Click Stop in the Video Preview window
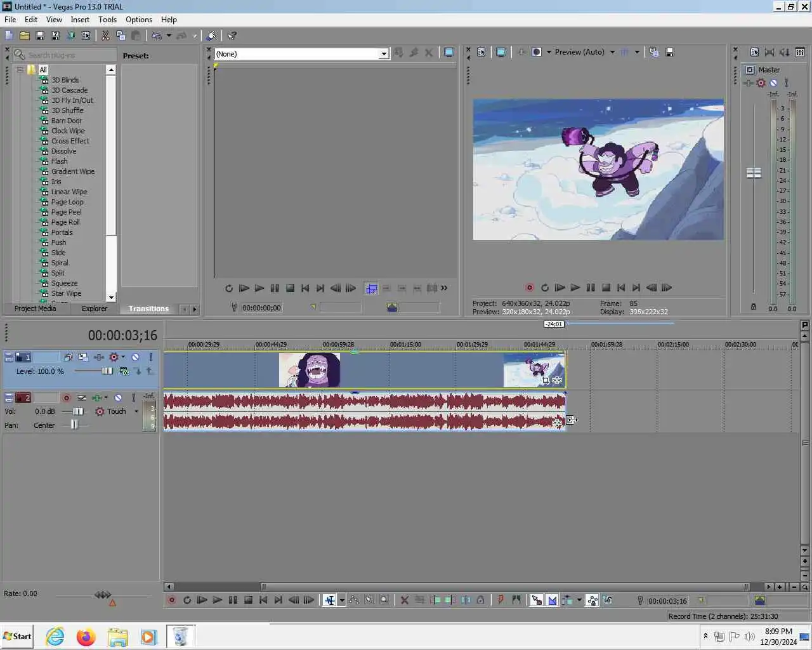This screenshot has width=812, height=650. tap(606, 288)
